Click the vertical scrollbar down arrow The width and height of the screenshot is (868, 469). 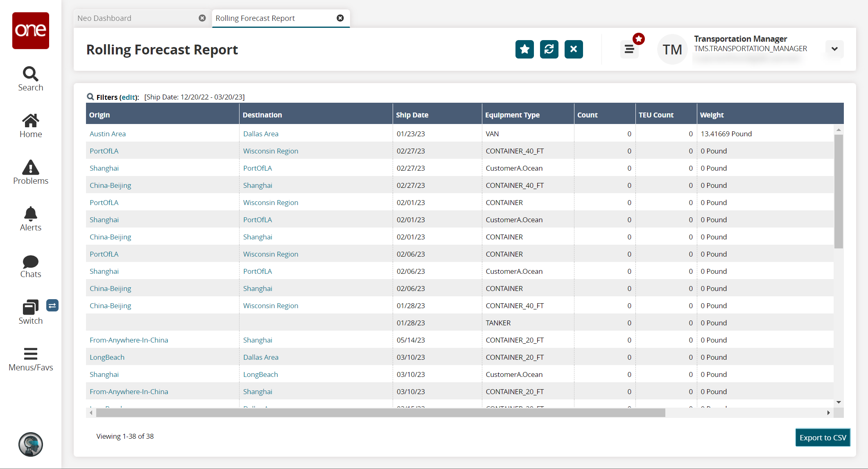pyautogui.click(x=839, y=402)
